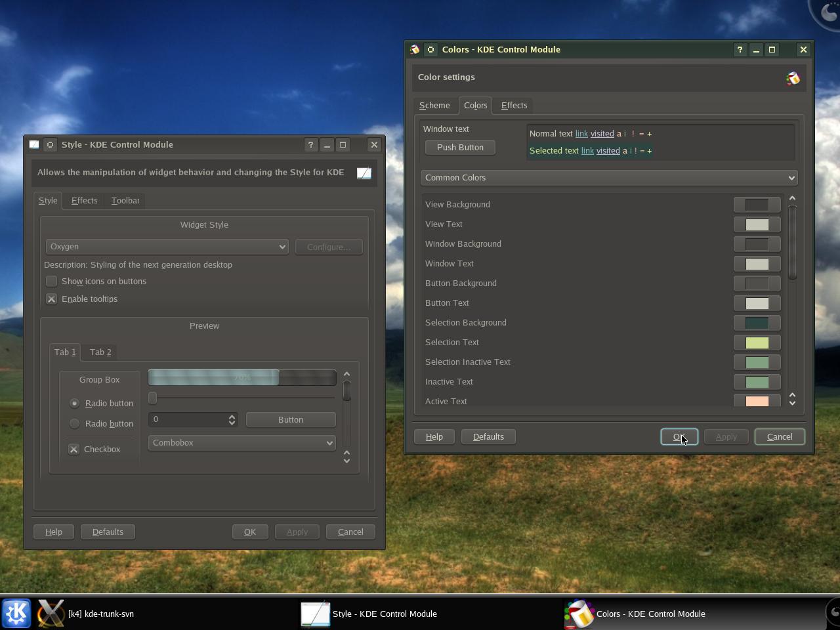The image size is (840, 630).
Task: Select the Colors tab
Action: (x=475, y=105)
